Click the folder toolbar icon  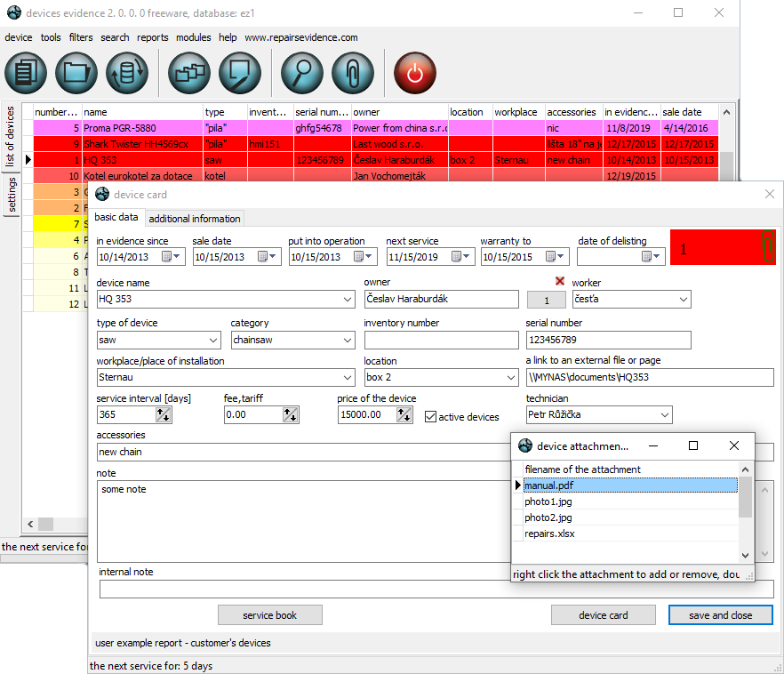(x=76, y=73)
